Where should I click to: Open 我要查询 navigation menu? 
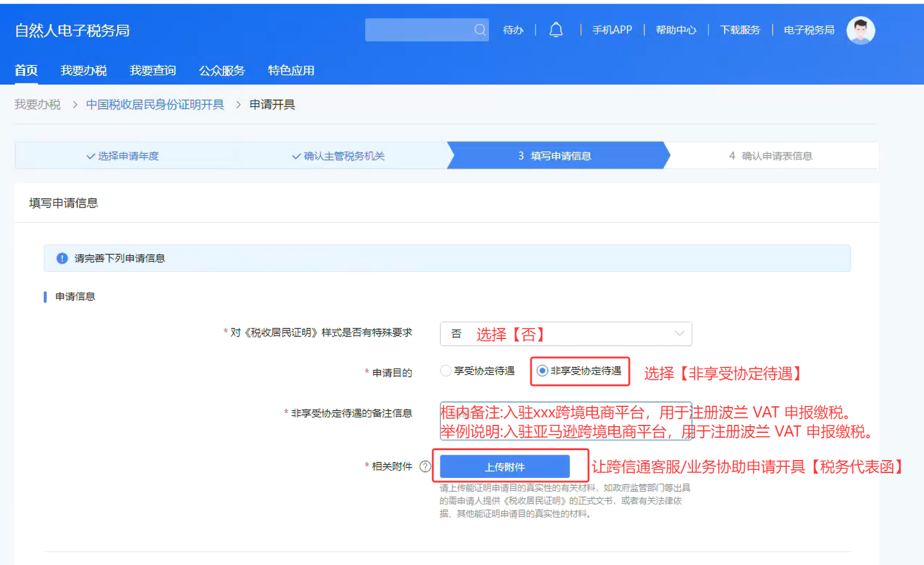(153, 70)
